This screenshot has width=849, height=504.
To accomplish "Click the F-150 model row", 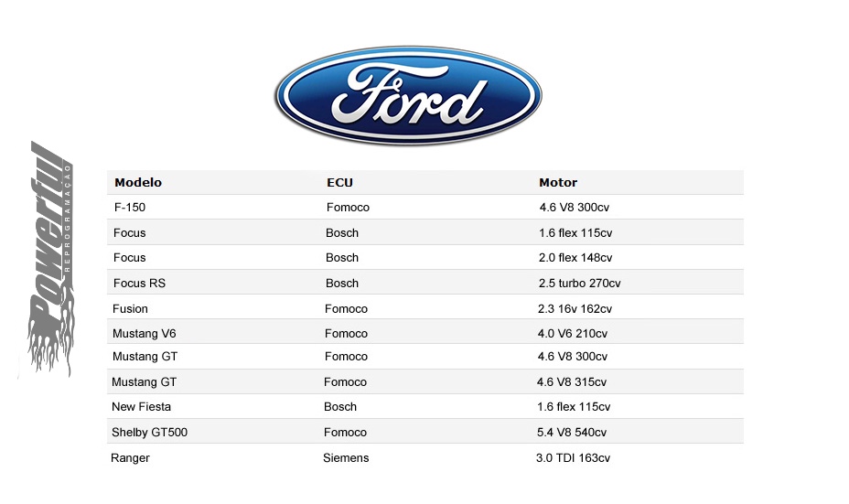I will click(425, 208).
